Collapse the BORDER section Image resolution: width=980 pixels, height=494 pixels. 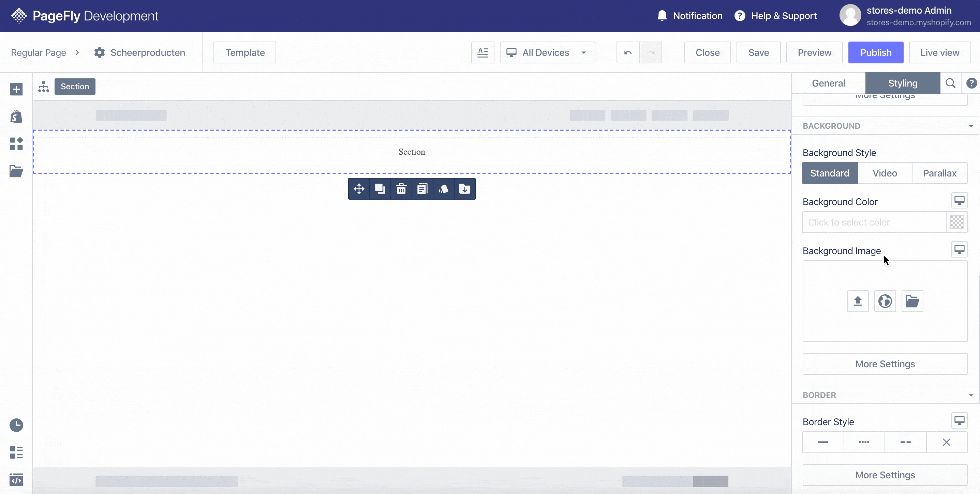coord(971,396)
